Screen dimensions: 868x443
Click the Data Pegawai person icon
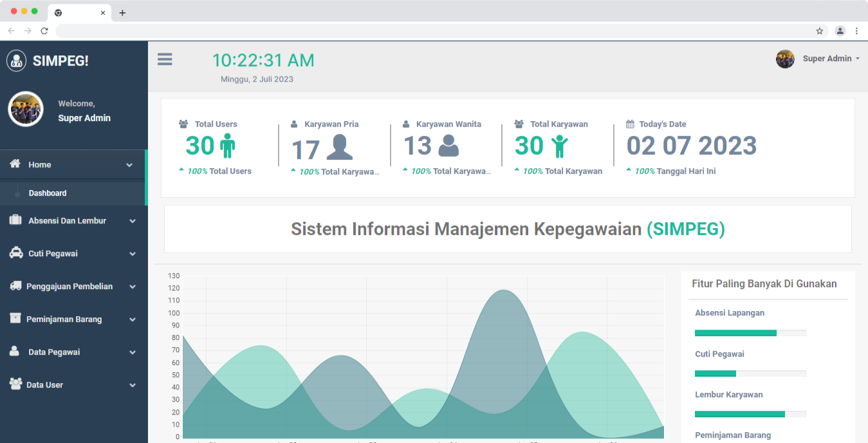[15, 352]
